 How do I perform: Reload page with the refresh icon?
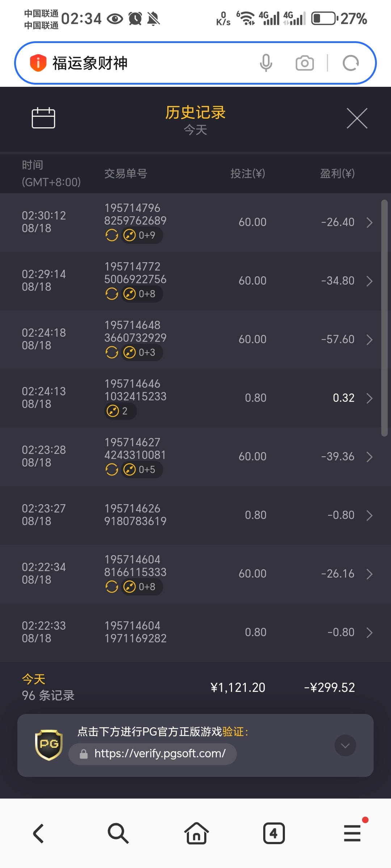(350, 63)
